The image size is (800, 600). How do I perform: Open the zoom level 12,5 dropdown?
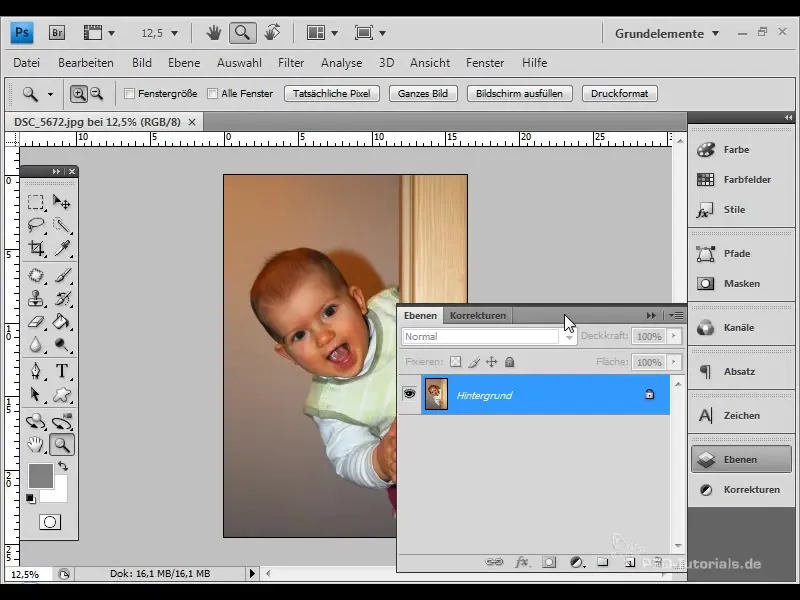pos(174,34)
